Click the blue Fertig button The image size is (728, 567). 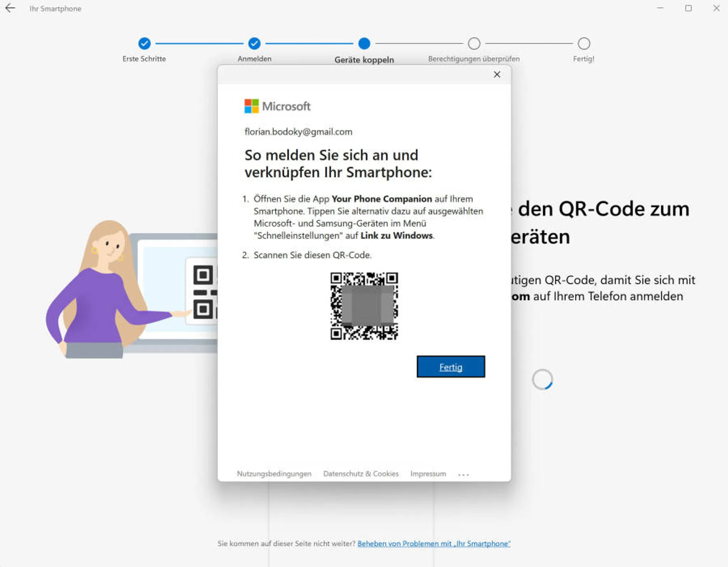point(451,367)
